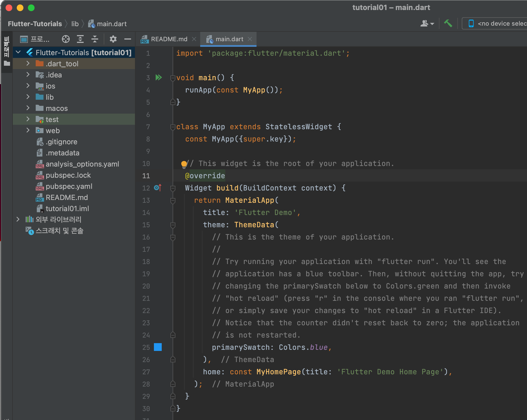Open the device selector dropdown

495,24
